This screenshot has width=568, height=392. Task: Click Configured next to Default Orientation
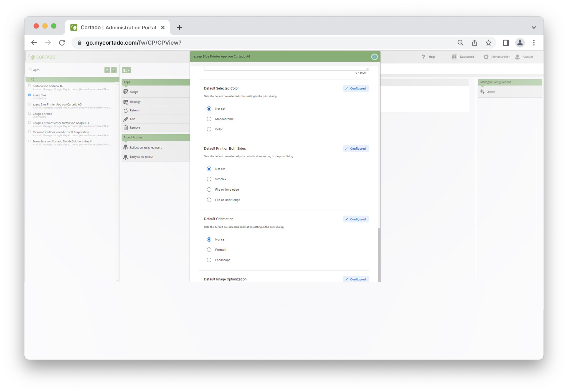coord(356,219)
